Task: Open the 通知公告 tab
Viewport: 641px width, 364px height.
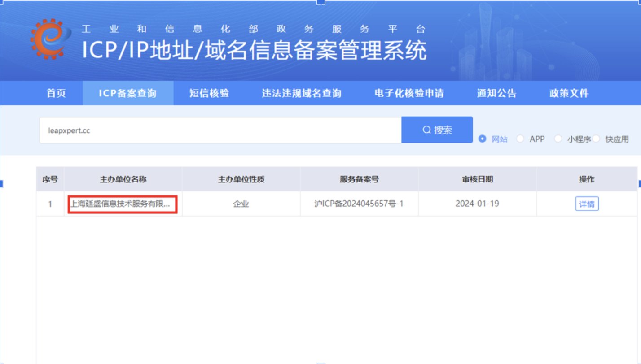Action: pyautogui.click(x=496, y=93)
